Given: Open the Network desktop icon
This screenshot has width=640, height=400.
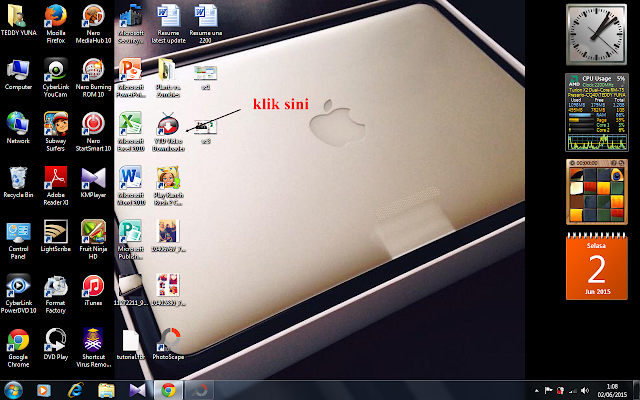Looking at the screenshot, I should click(x=18, y=128).
